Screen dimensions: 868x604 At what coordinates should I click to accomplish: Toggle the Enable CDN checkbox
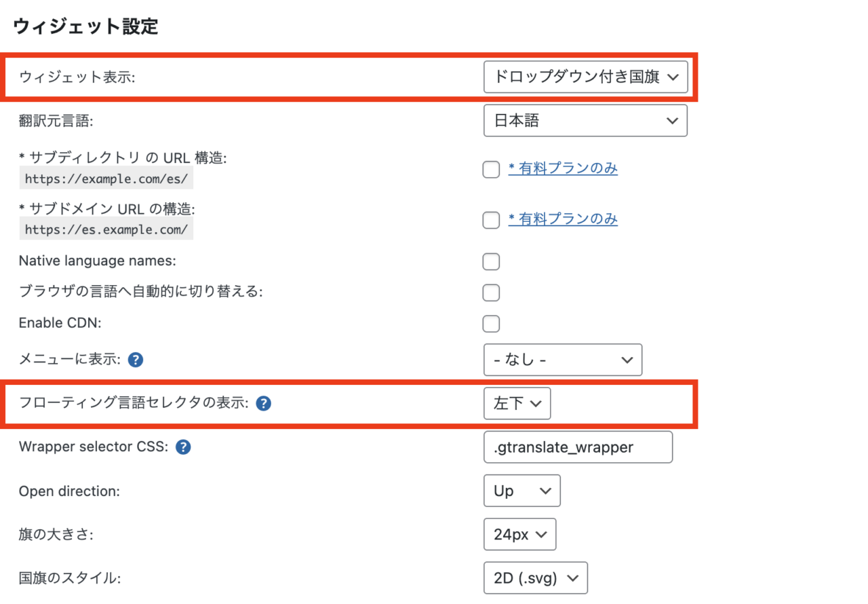coord(491,324)
